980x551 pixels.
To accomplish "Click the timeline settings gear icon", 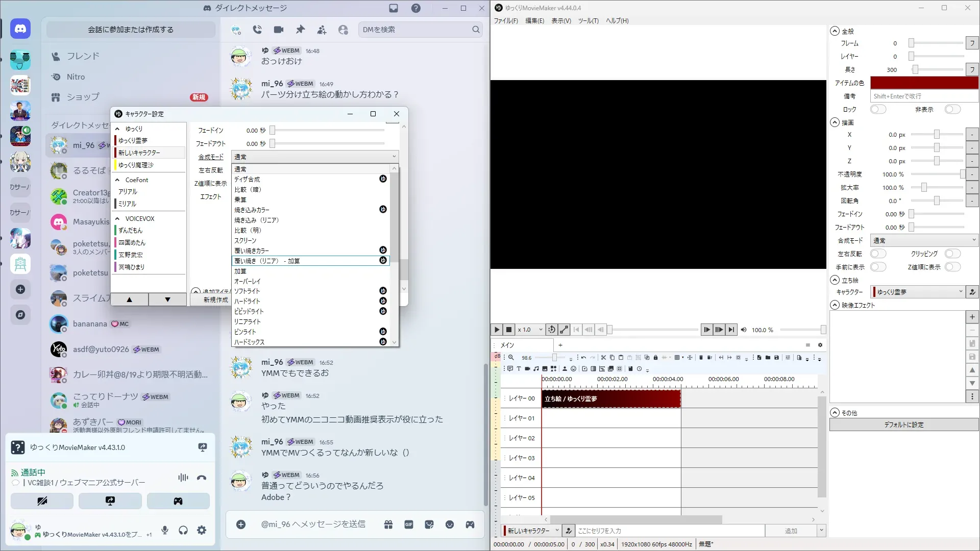I will pyautogui.click(x=820, y=345).
